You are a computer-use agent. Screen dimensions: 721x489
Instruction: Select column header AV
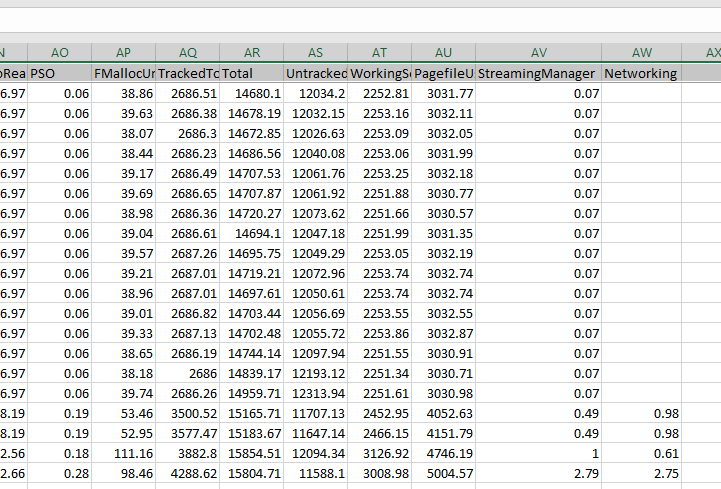tap(538, 52)
